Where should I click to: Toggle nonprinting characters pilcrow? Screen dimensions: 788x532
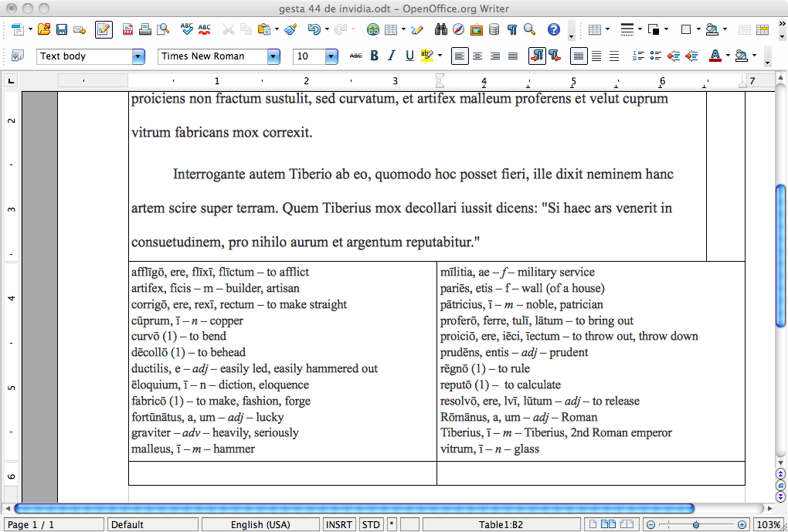coord(511,30)
